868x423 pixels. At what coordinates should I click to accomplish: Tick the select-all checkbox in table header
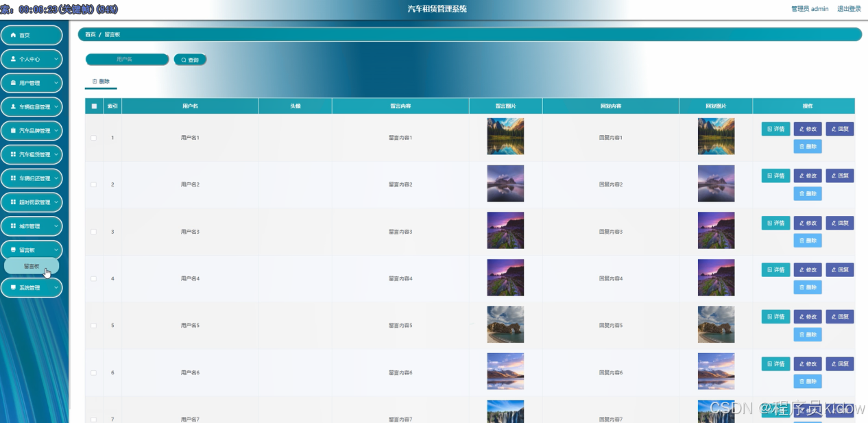94,106
